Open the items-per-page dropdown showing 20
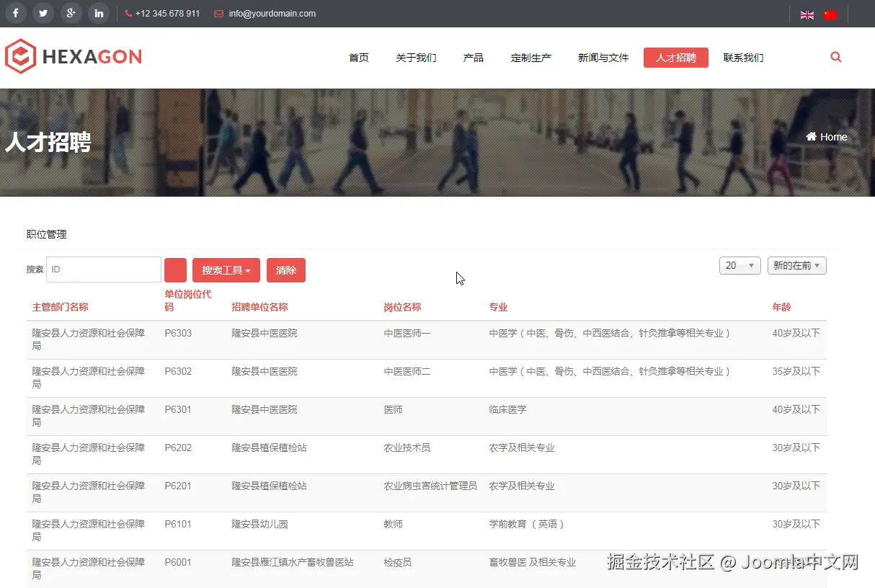The image size is (875, 588). [x=739, y=265]
